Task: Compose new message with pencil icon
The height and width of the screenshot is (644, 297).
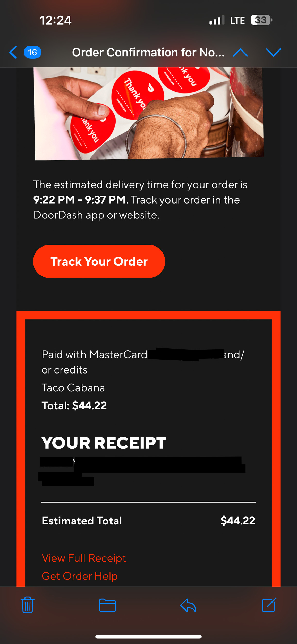Action: tap(269, 604)
